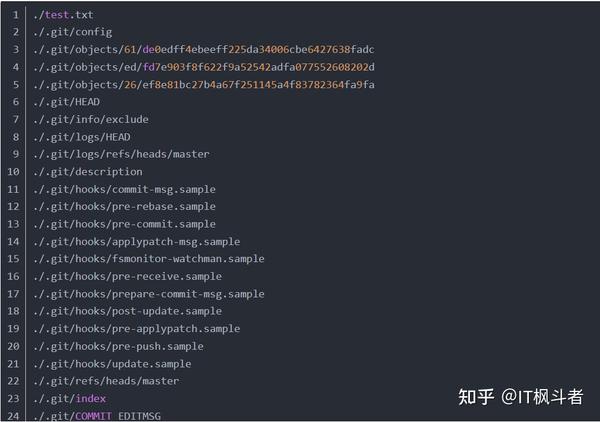
Task: Click the objects/26 hash path line
Action: coord(204,85)
